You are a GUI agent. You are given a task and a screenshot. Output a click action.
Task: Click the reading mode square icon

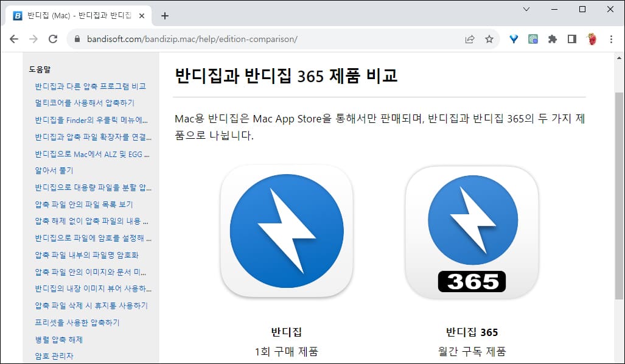click(x=572, y=38)
